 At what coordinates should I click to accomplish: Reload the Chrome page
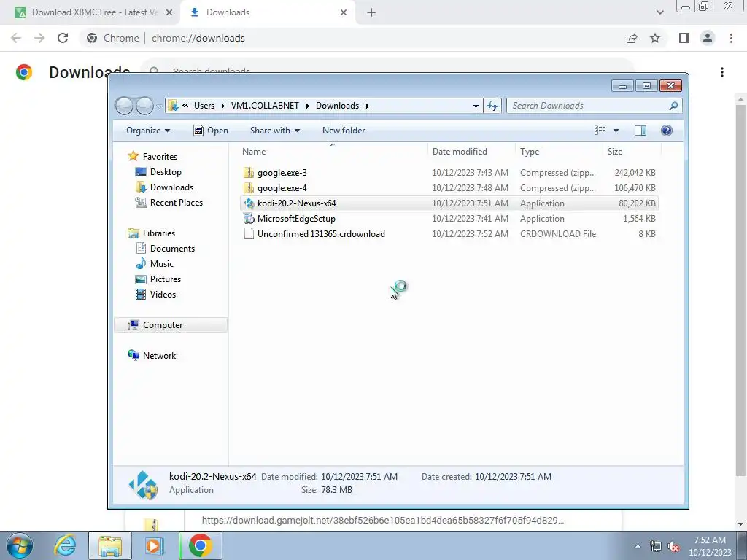click(63, 38)
